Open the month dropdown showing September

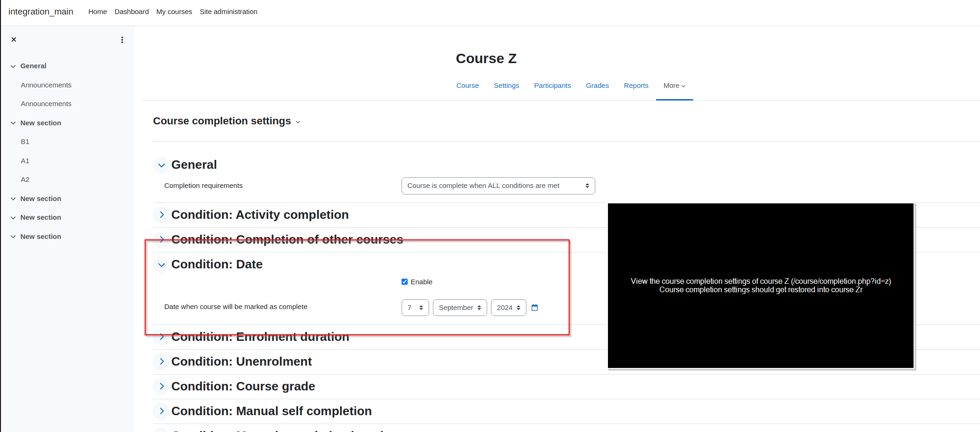coord(460,308)
